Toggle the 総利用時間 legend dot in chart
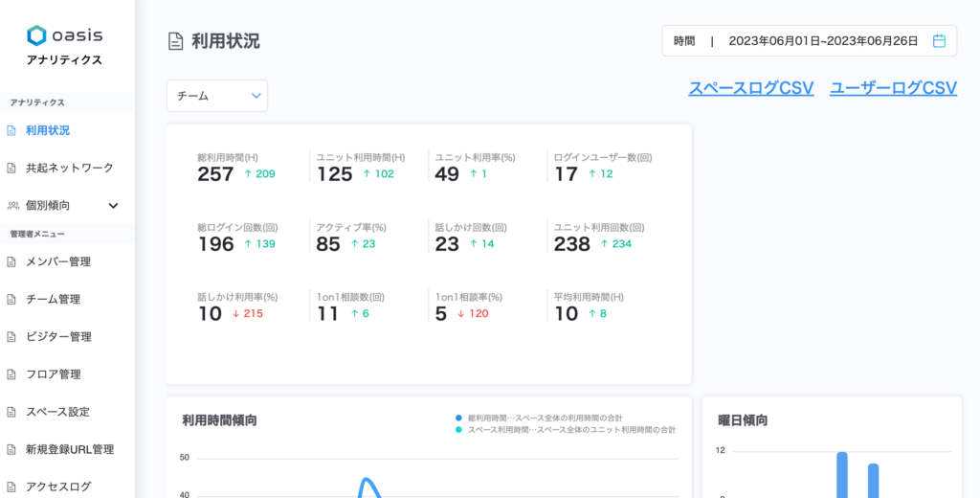Image resolution: width=980 pixels, height=498 pixels. pyautogui.click(x=459, y=418)
